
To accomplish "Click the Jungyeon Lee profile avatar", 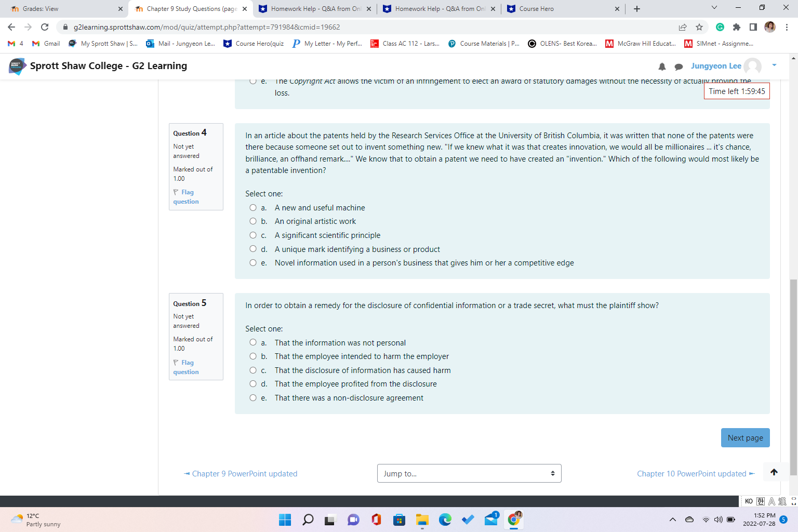I will click(x=753, y=66).
